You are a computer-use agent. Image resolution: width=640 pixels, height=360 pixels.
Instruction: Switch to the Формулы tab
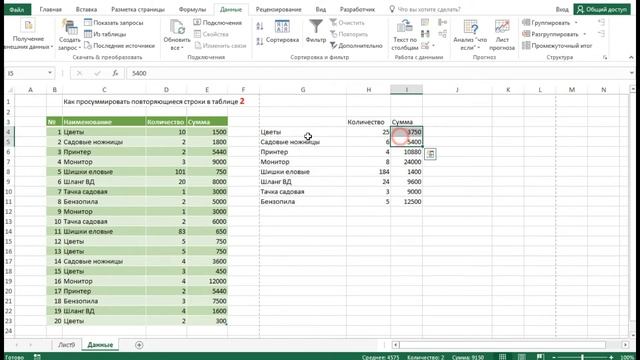tap(192, 9)
